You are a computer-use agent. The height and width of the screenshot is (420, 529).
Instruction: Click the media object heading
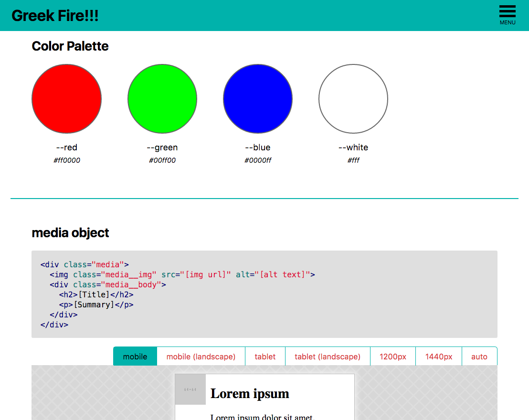[x=70, y=233]
